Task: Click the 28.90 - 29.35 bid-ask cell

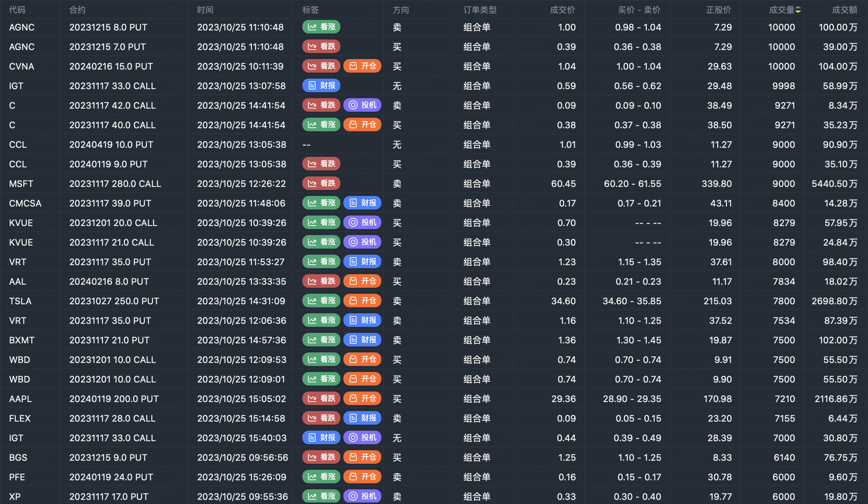Action: point(632,399)
